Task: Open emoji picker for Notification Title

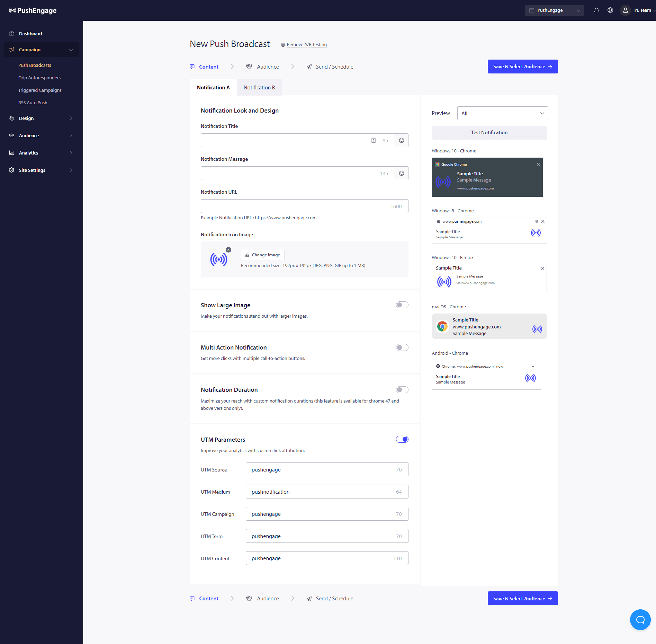Action: 402,140
